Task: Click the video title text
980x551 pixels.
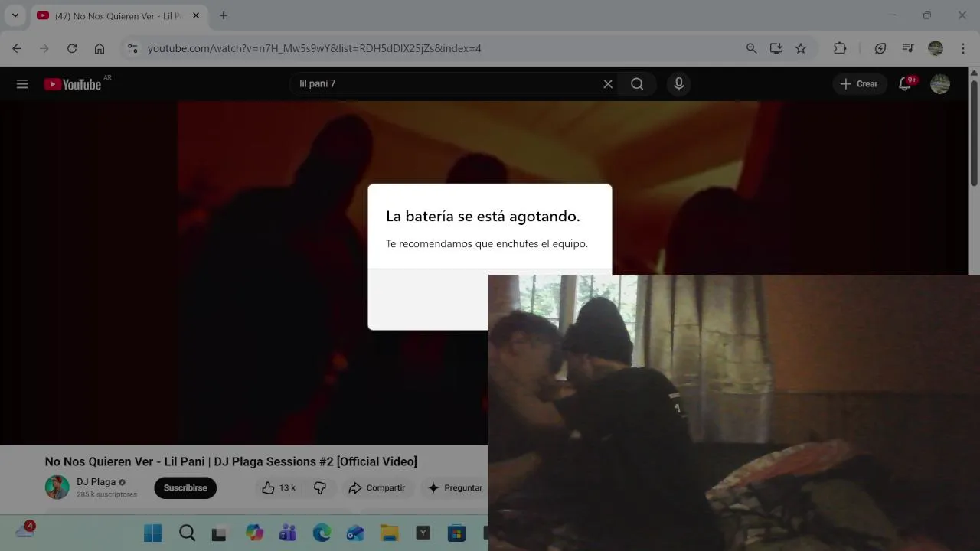Action: (x=231, y=461)
